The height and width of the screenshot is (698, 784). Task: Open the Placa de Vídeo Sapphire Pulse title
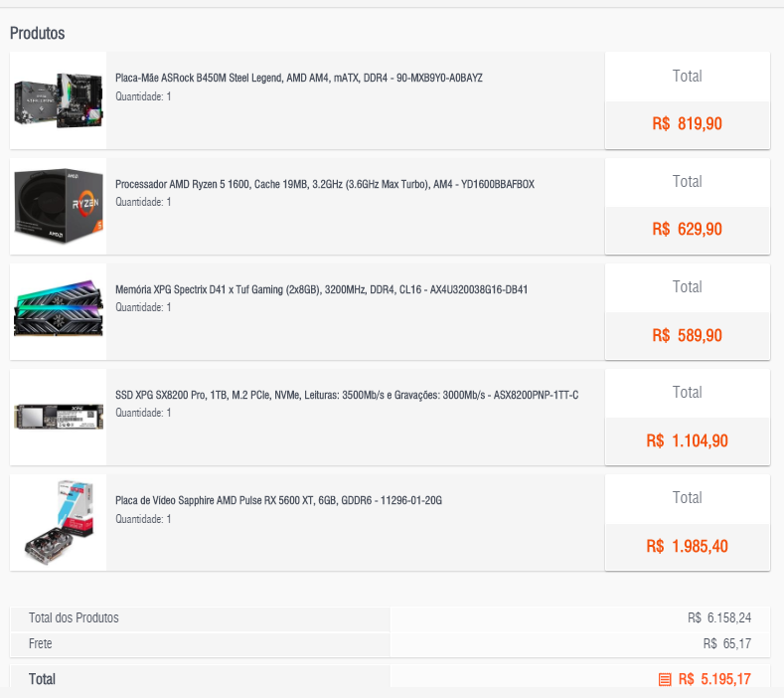coord(278,500)
